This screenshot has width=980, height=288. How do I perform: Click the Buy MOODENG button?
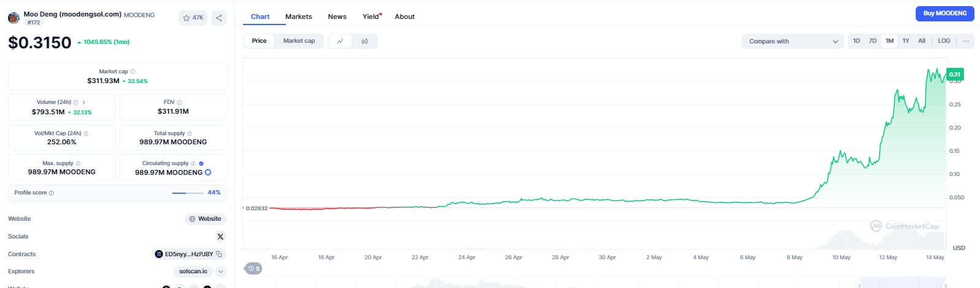944,13
